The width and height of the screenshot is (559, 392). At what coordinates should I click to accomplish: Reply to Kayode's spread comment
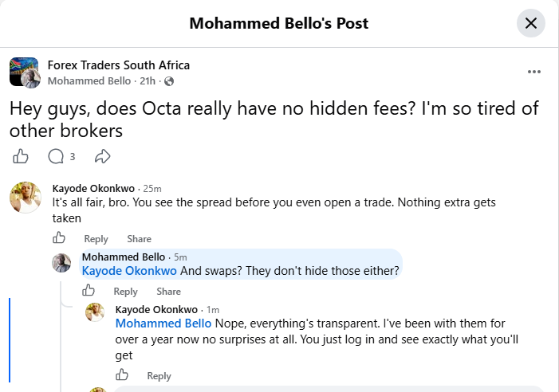click(96, 239)
